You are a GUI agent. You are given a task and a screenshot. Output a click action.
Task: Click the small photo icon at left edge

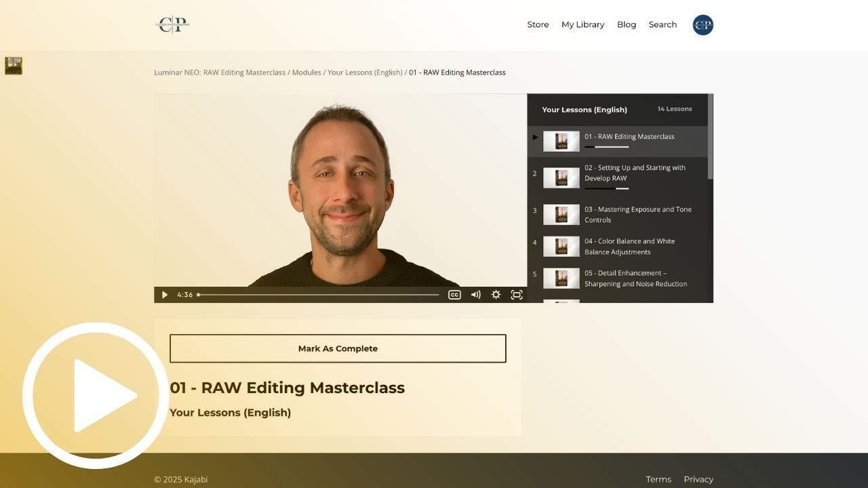point(14,66)
